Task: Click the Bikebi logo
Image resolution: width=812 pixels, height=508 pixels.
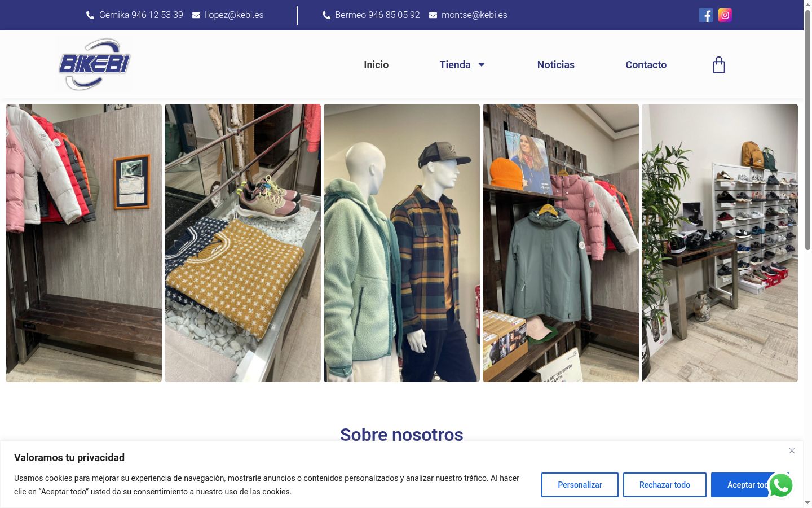Action: click(x=95, y=64)
